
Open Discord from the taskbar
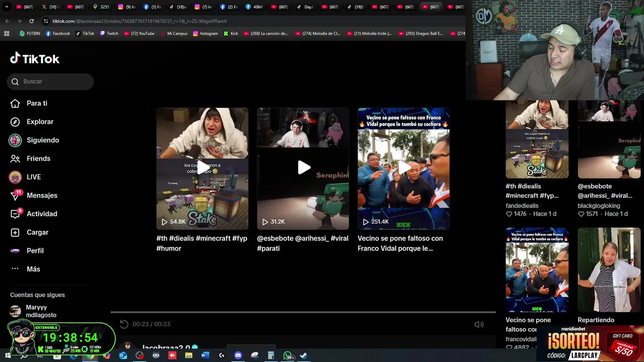(x=238, y=355)
